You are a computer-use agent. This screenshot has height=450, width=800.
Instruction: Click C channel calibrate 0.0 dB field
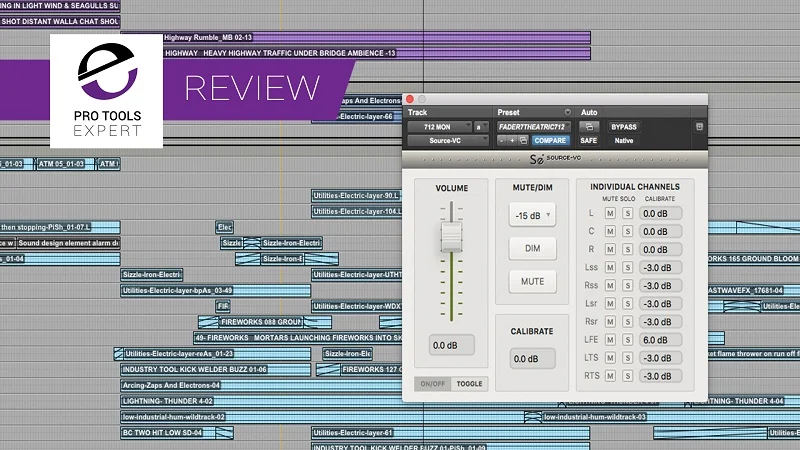[660, 231]
